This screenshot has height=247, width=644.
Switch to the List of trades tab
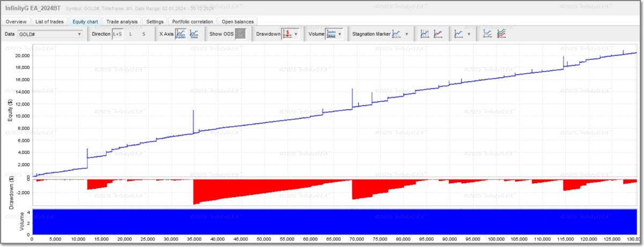[50, 21]
